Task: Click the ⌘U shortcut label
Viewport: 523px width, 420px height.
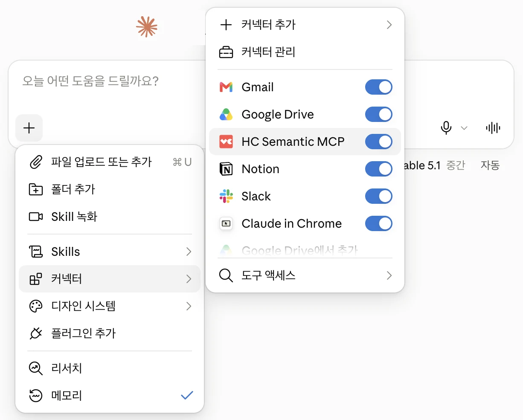Action: [x=182, y=162]
